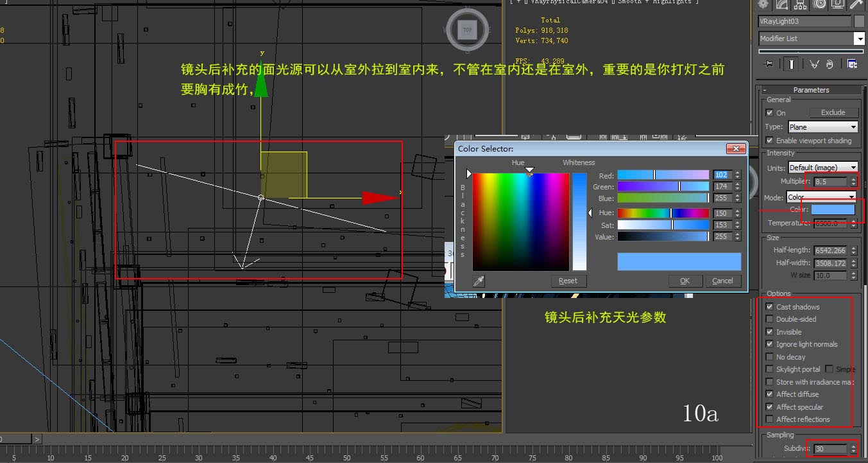Image resolution: width=868 pixels, height=463 pixels.
Task: Open Configure Modifier Sets icon
Action: (x=852, y=64)
